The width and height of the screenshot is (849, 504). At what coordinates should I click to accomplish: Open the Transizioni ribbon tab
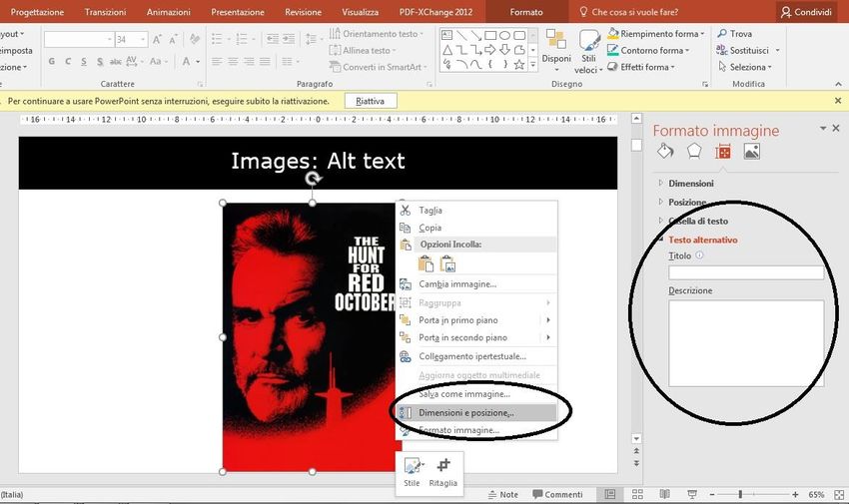pos(105,12)
